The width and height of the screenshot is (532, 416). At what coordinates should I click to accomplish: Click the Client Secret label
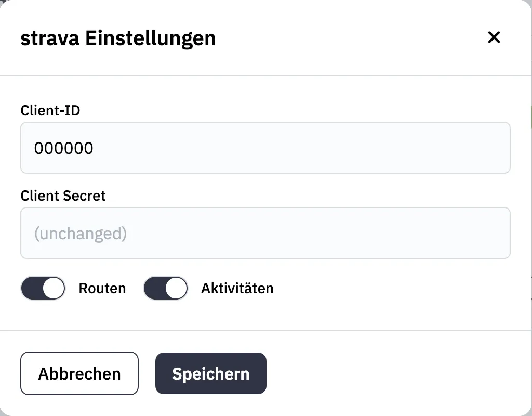click(63, 196)
